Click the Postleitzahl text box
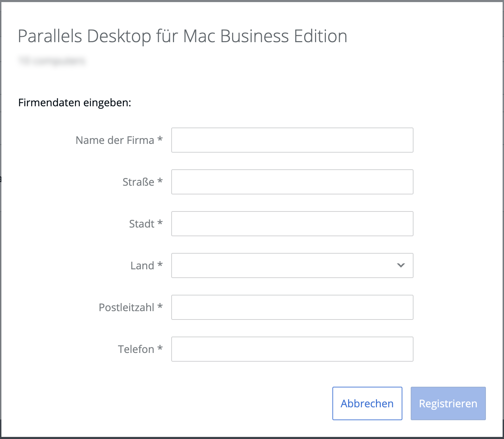Viewport: 504px width, 439px height. pyautogui.click(x=292, y=307)
